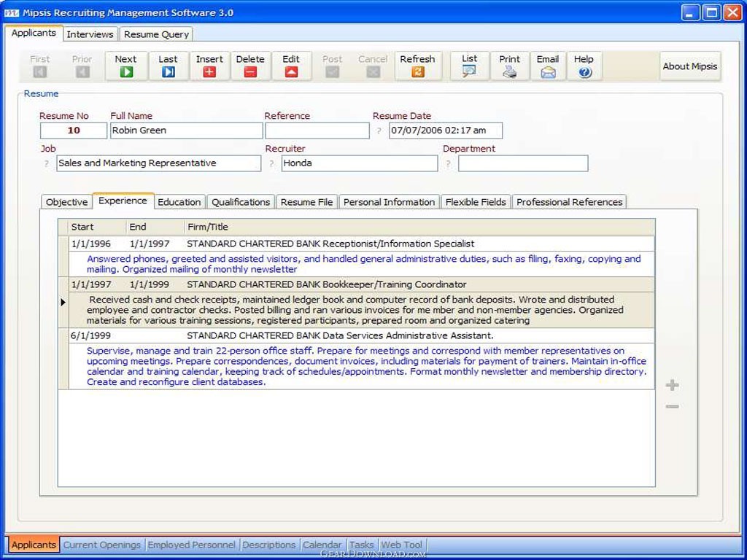747x560 pixels.
Task: Select the Receptionist/Information Specialist row
Action: (x=362, y=244)
